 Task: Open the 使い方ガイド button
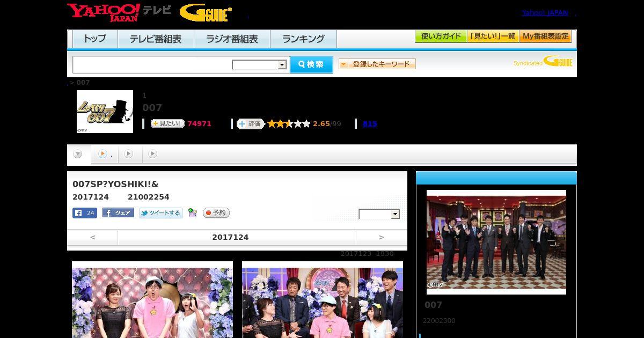(x=441, y=36)
